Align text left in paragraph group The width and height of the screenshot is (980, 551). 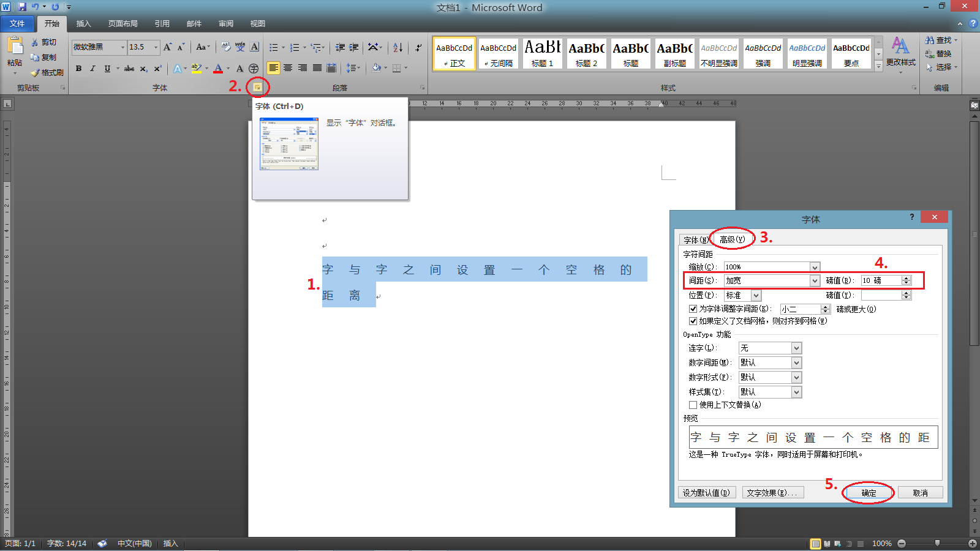click(273, 68)
